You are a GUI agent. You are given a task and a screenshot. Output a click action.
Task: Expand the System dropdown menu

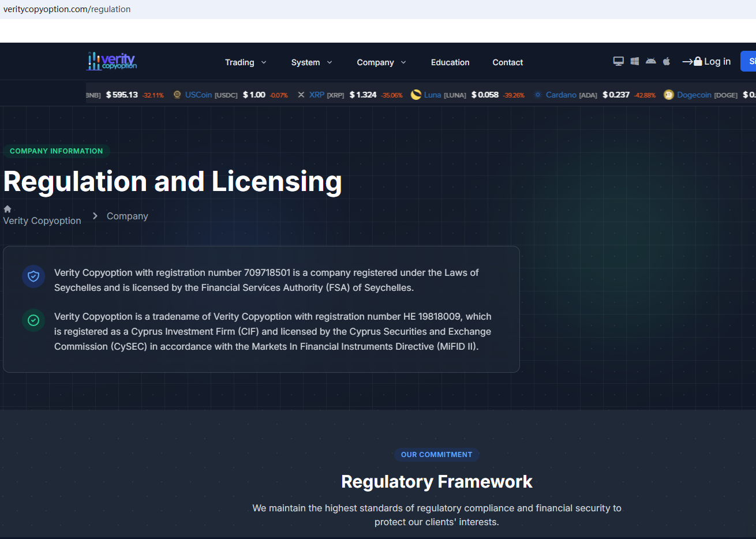click(x=311, y=62)
